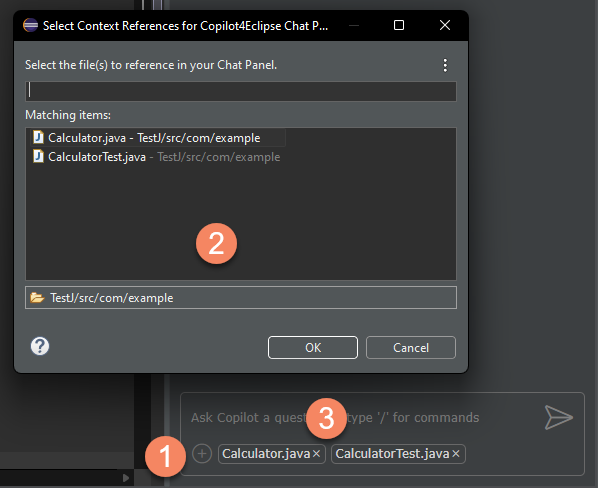Maximize the Select Context References dialog
598x488 pixels.
[x=399, y=25]
